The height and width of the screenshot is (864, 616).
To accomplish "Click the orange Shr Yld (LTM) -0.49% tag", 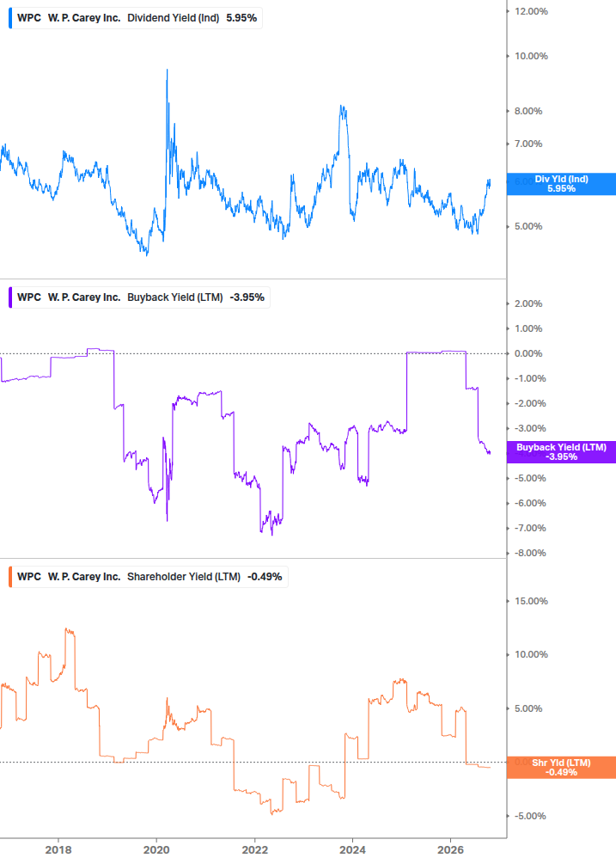I will click(561, 768).
